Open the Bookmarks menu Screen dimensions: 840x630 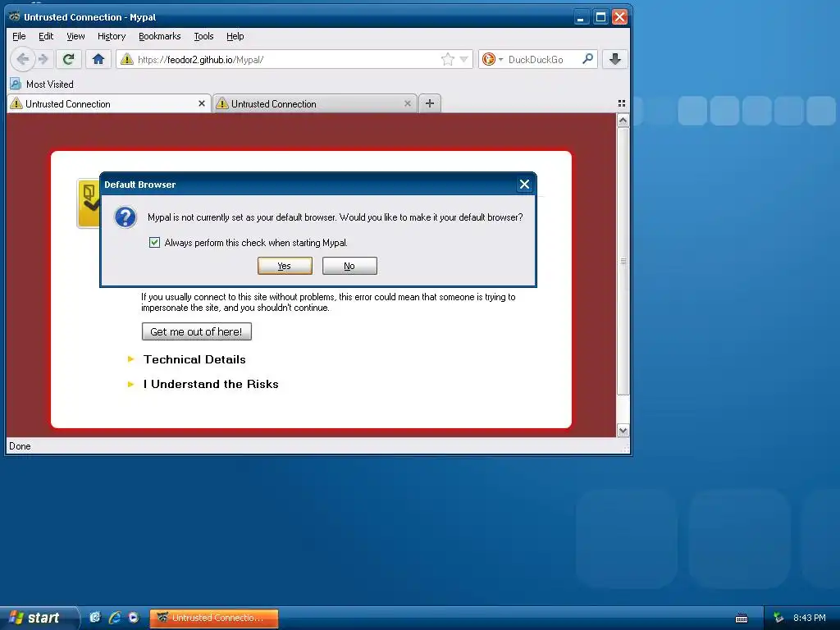click(x=160, y=36)
